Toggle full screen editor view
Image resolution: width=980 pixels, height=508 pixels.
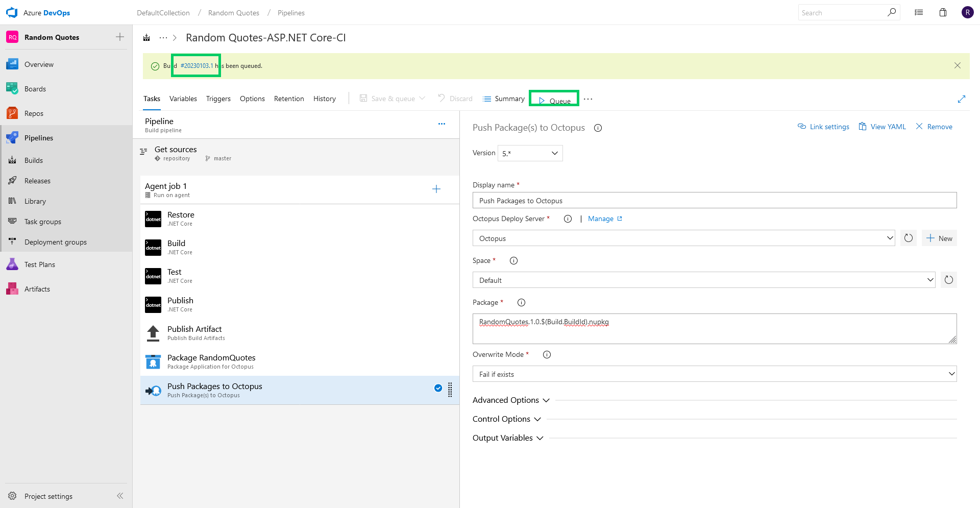(x=962, y=99)
